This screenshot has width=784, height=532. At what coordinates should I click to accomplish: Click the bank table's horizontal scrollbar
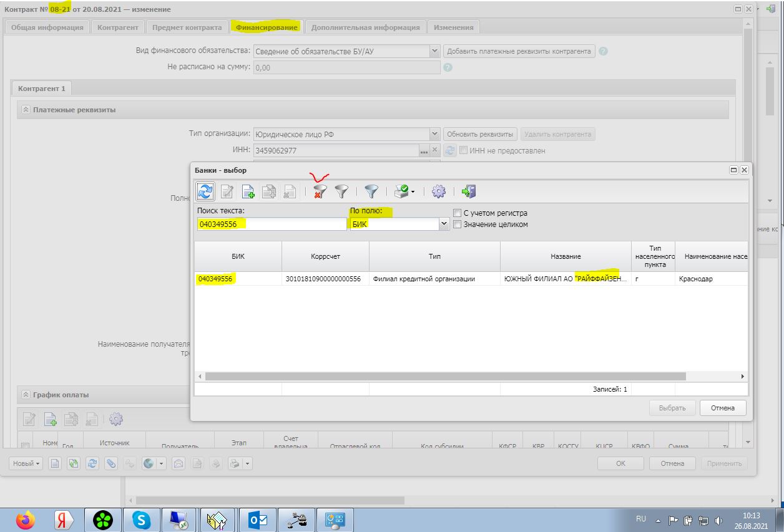[444, 377]
